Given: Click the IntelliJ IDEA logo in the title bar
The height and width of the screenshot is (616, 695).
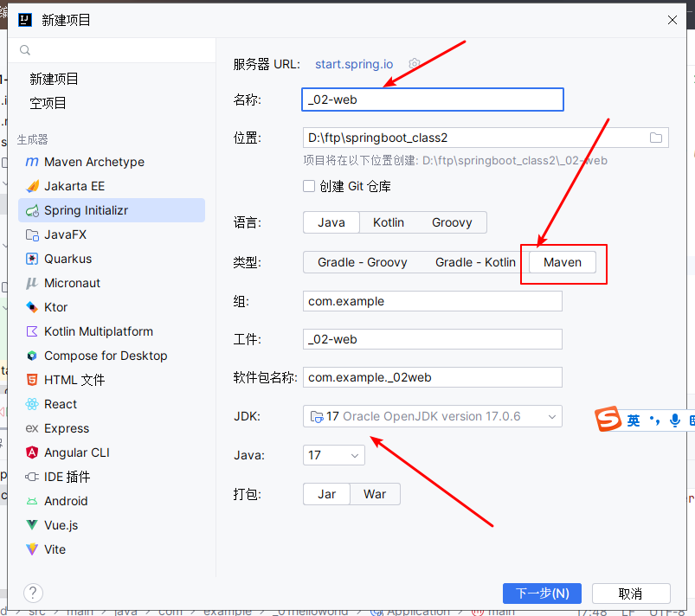Looking at the screenshot, I should click(x=25, y=20).
